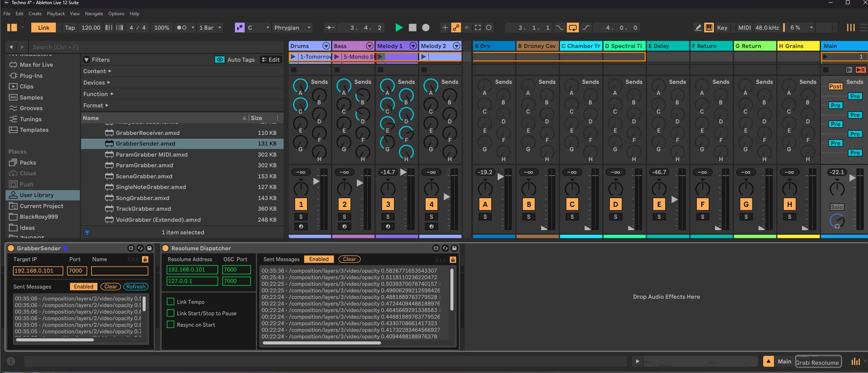The height and width of the screenshot is (373, 868).
Task: Click the Punch-Out switch icon
Action: click(x=586, y=28)
